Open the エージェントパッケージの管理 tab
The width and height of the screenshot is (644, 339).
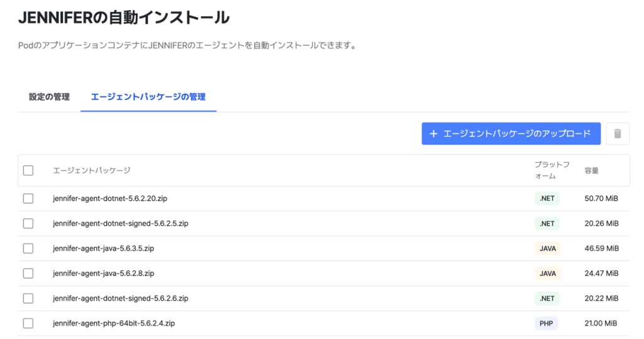[x=148, y=97]
